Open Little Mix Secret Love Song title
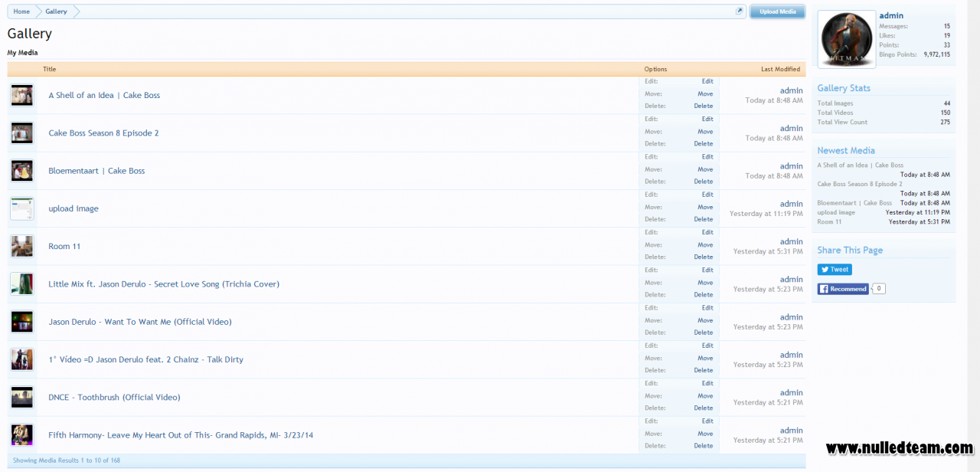 pyautogui.click(x=164, y=284)
